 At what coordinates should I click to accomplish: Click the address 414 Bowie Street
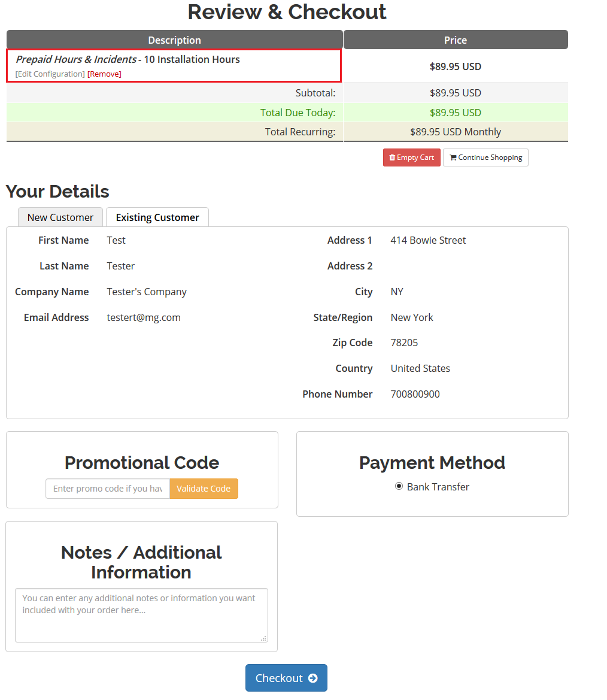click(428, 240)
